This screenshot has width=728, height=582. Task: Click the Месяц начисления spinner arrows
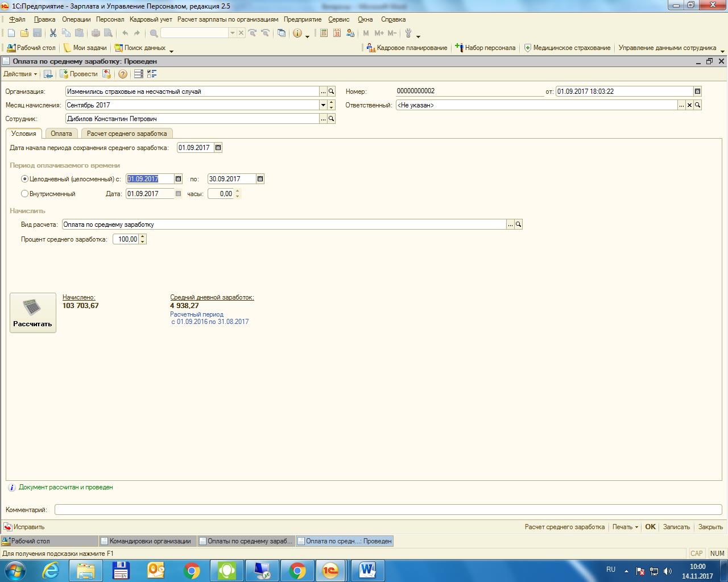coord(331,105)
